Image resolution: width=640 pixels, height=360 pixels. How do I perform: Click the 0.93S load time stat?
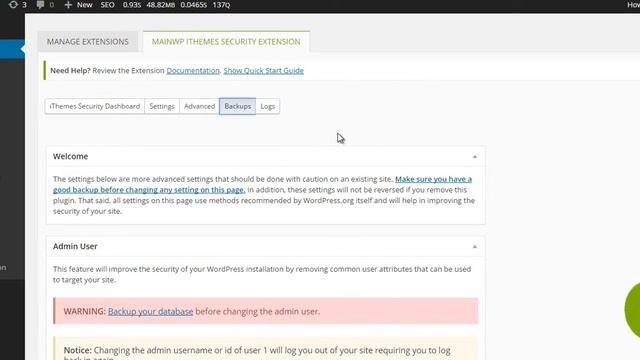click(x=132, y=5)
